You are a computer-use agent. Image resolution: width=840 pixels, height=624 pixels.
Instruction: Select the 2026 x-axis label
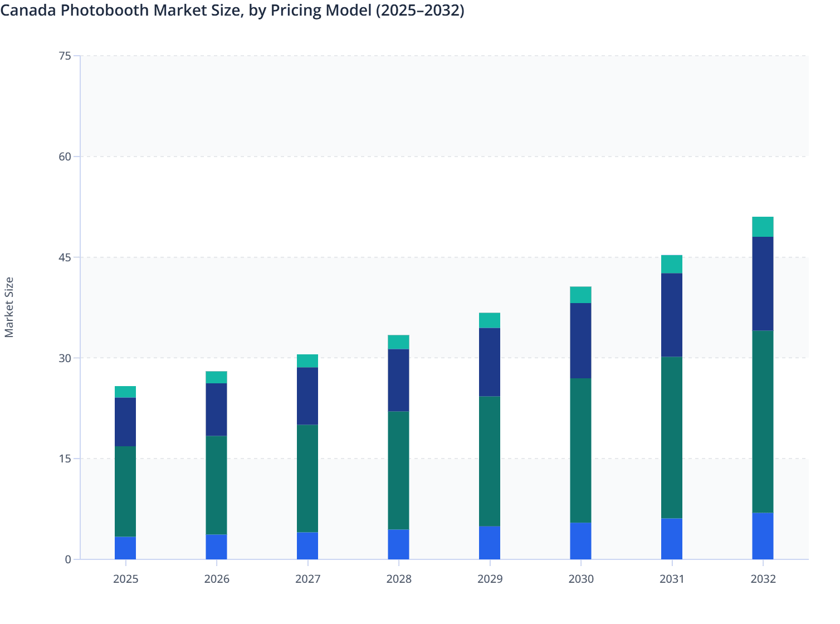[x=217, y=579]
